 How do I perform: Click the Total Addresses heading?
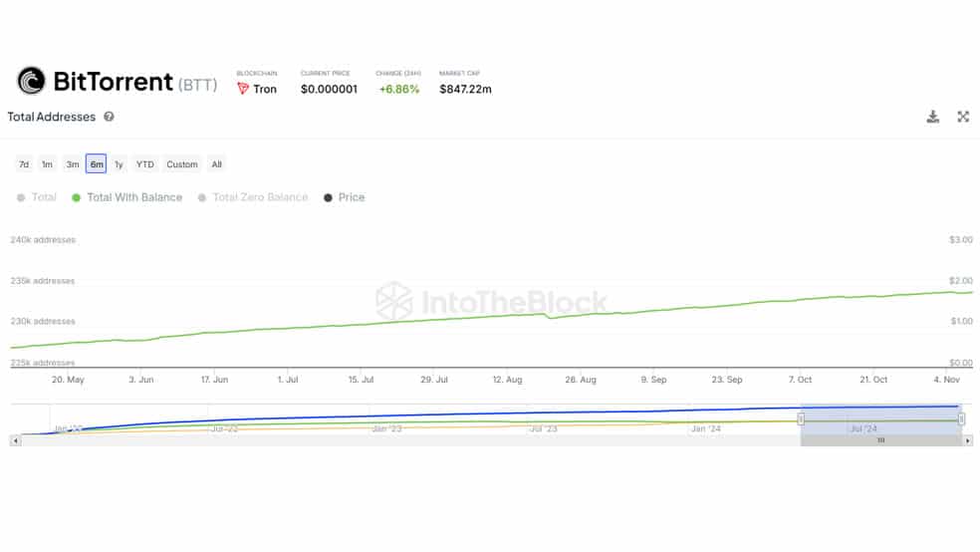pos(51,117)
